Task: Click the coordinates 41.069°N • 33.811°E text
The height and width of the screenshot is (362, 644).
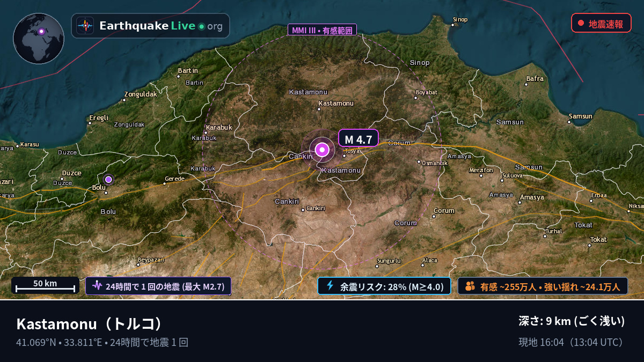Action: [x=59, y=342]
